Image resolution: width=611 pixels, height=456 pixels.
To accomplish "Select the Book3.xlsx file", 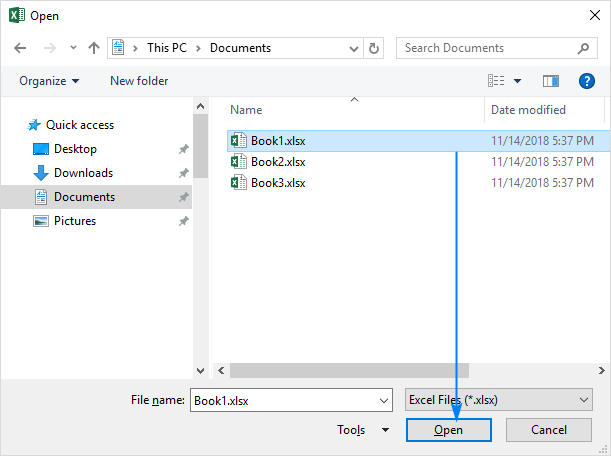I will coord(277,182).
